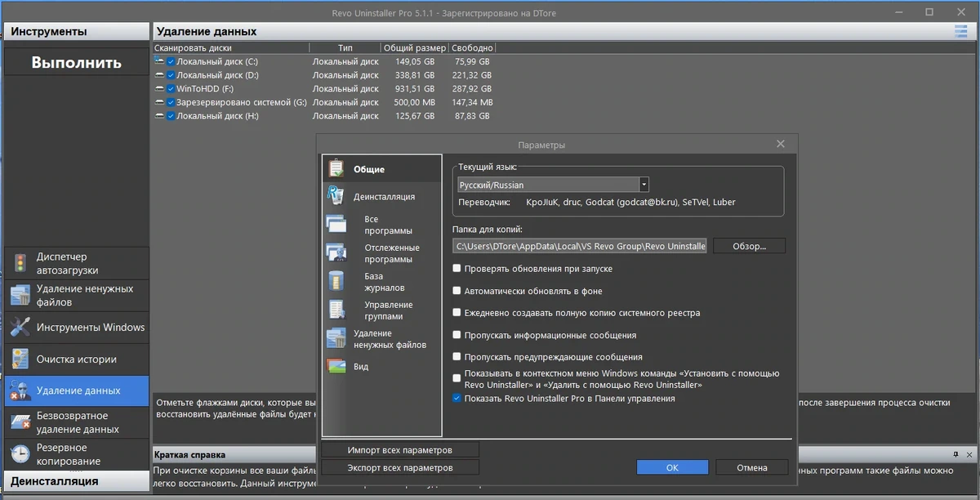Image resolution: width=980 pixels, height=500 pixels.
Task: Uncheck Показать Revo Uninstaller Pro в Панели управления
Action: 457,399
